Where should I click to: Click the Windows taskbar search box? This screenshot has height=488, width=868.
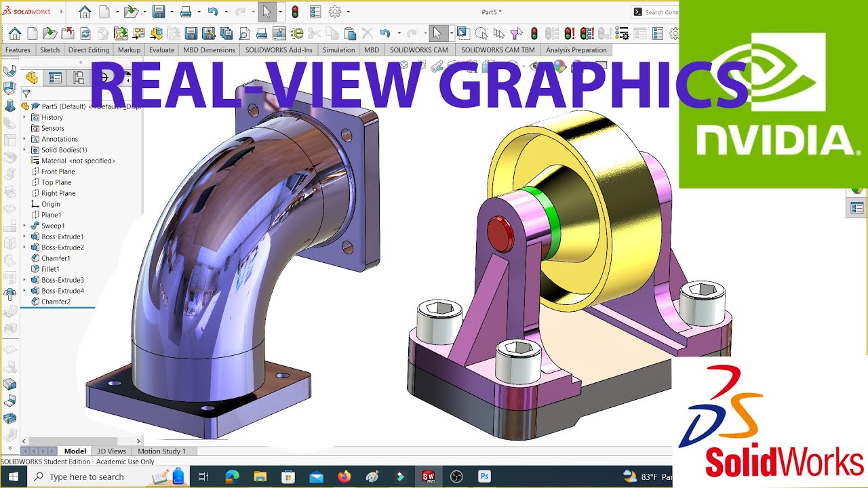(x=110, y=476)
